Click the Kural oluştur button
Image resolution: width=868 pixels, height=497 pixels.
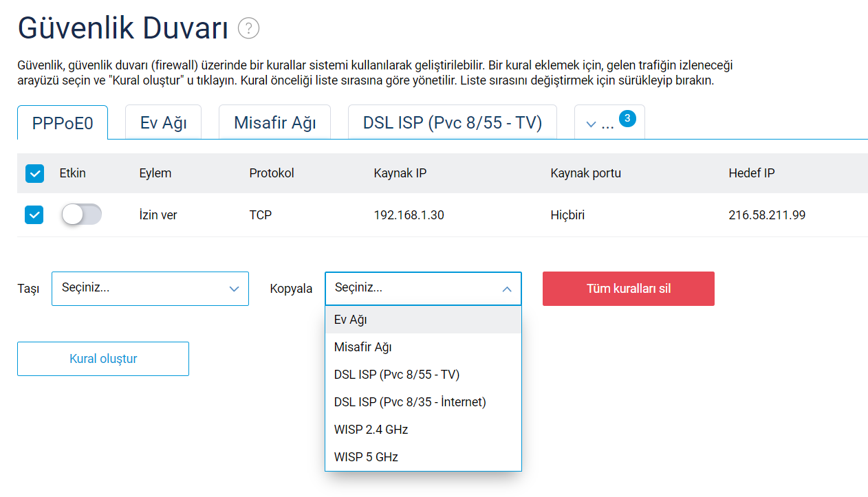pyautogui.click(x=103, y=359)
